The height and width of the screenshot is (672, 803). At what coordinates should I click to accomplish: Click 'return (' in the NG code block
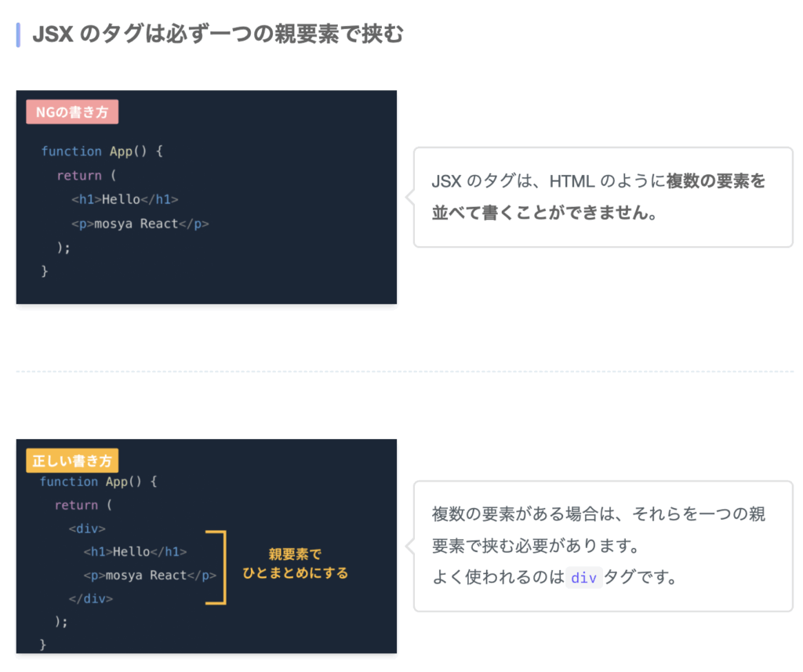tap(86, 175)
